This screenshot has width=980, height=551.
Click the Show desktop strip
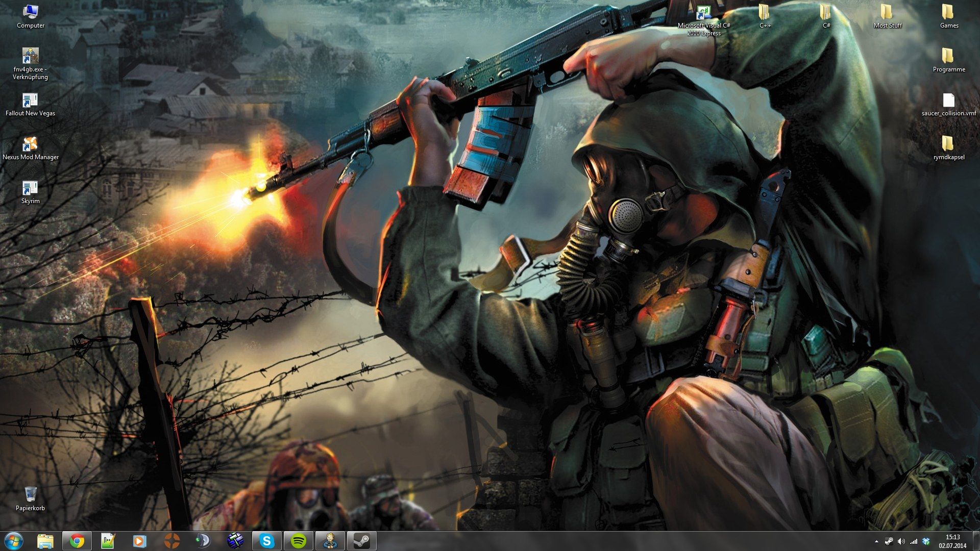(977, 541)
